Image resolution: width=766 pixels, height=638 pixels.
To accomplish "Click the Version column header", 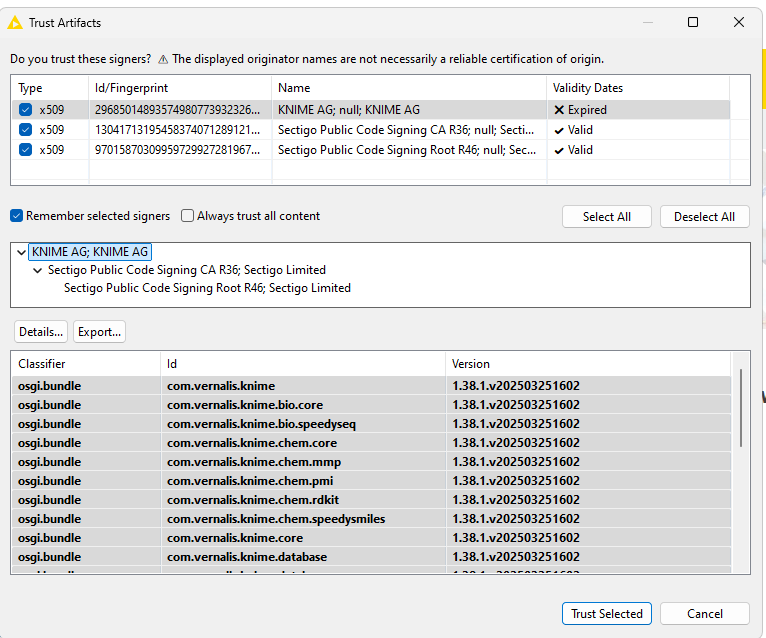I will [588, 364].
